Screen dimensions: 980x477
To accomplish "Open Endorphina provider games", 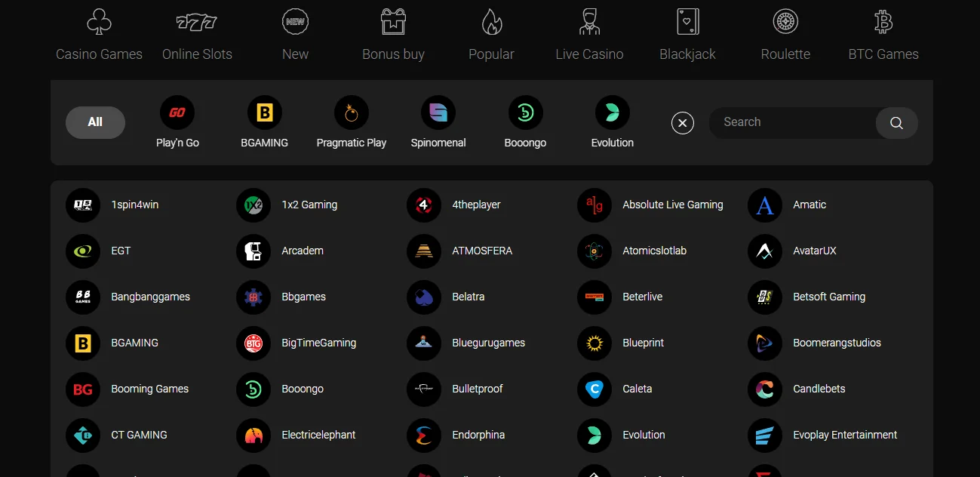I will [456, 435].
